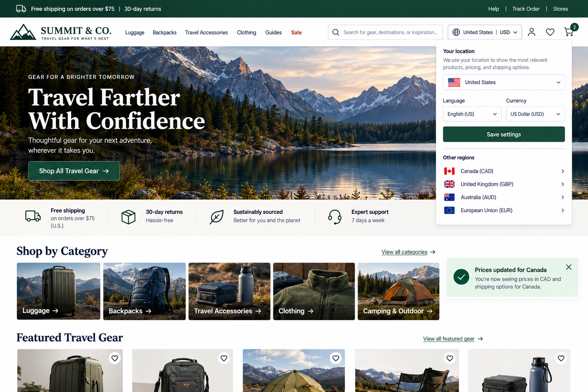Image resolution: width=588 pixels, height=392 pixels.
Task: Click the leaf icon for Sustainably sourced
Action: click(x=217, y=217)
